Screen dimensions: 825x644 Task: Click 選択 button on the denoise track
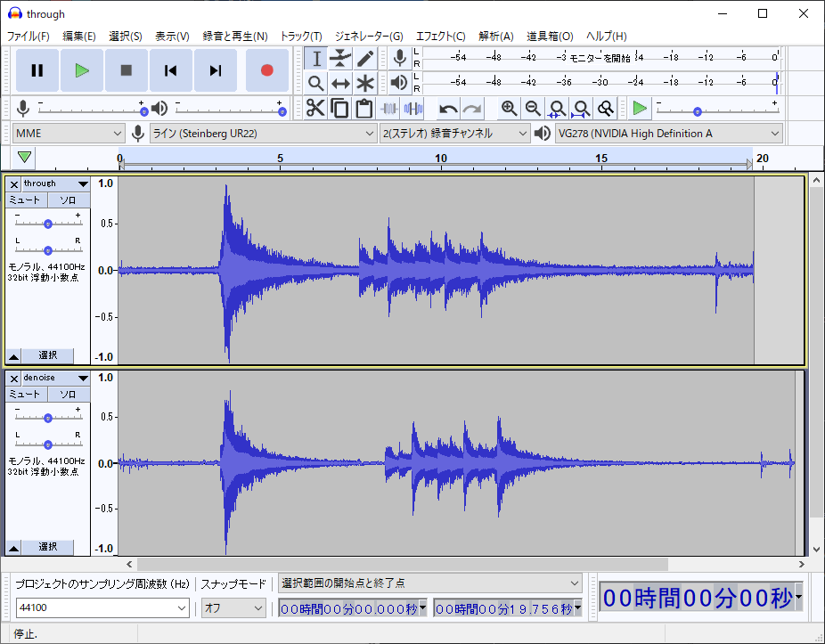(x=47, y=547)
